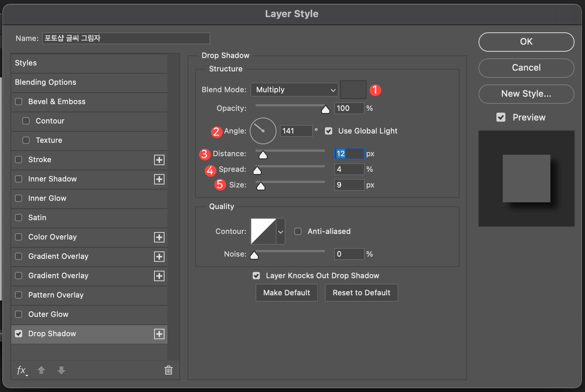
Task: Click the New Style... button
Action: click(x=526, y=94)
